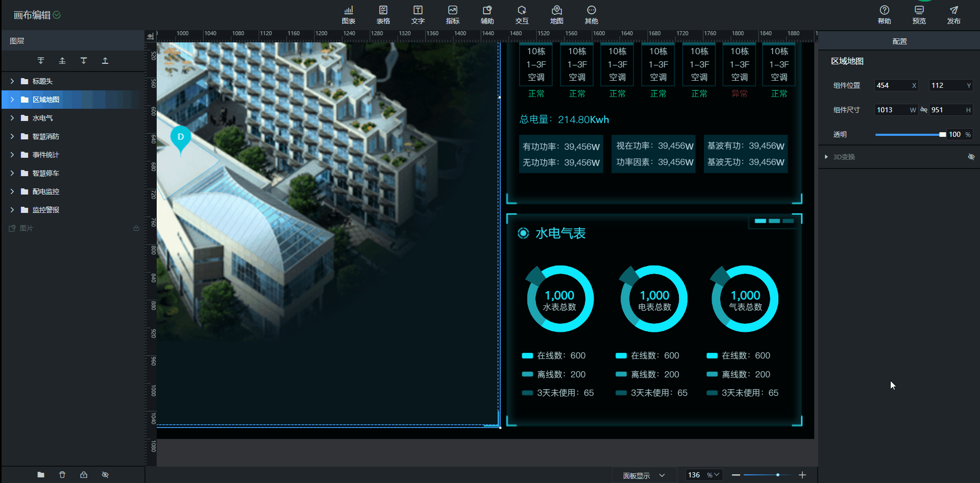980x483 pixels.
Task: Click the zoom in plus button
Action: [x=802, y=475]
